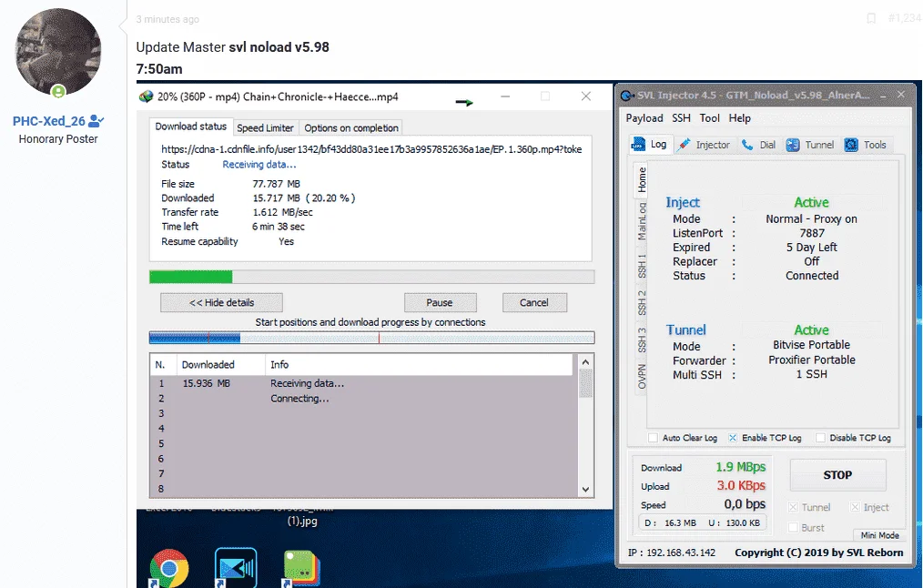Click the Tools gear icon
This screenshot has height=588, width=923.
(851, 145)
